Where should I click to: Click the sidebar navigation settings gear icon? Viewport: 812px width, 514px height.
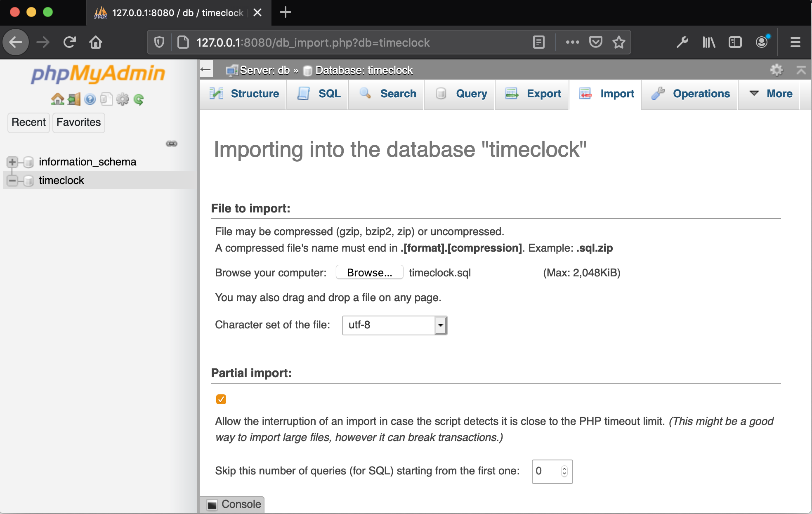pyautogui.click(x=123, y=99)
